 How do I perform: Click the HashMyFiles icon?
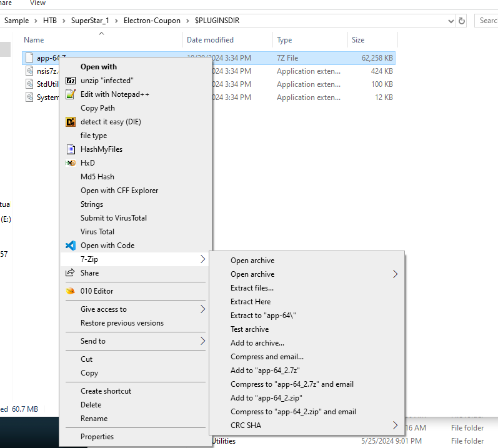[71, 149]
